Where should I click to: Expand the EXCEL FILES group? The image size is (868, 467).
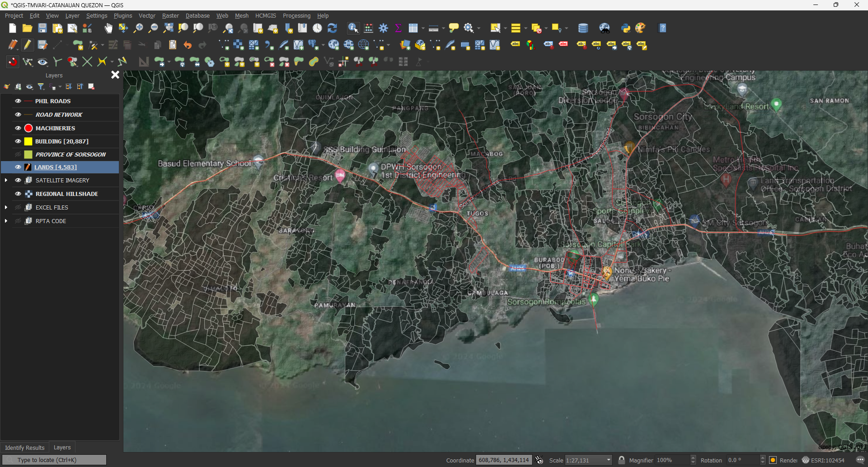click(6, 207)
